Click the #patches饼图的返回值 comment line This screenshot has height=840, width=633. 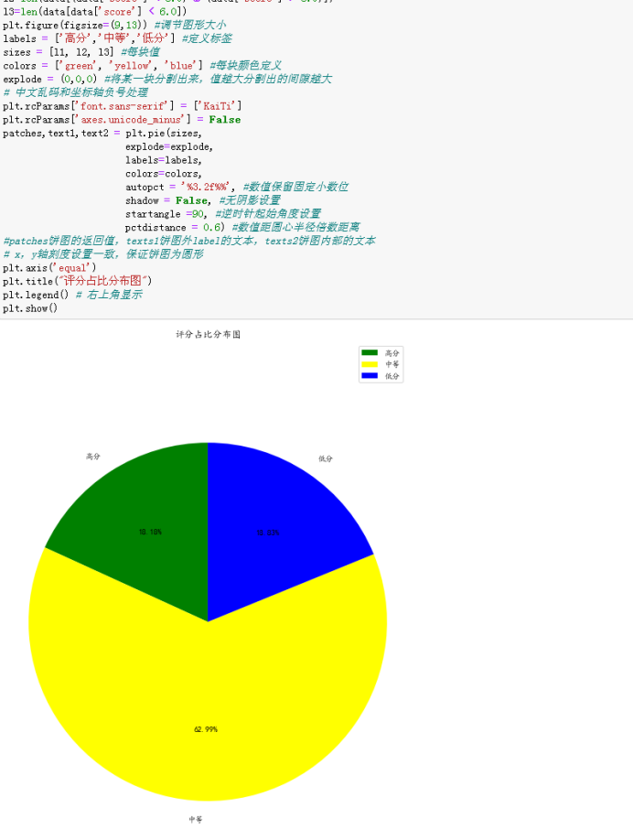(x=189, y=241)
